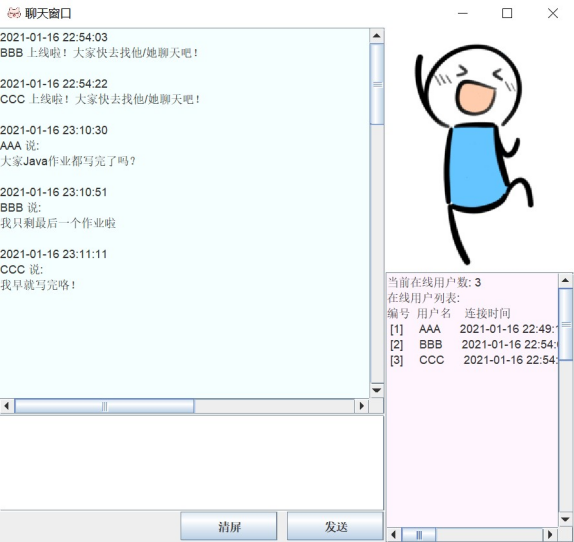Viewport: 574px width, 542px height.
Task: Click the 'AAA 说:' line
Action: pos(19,146)
